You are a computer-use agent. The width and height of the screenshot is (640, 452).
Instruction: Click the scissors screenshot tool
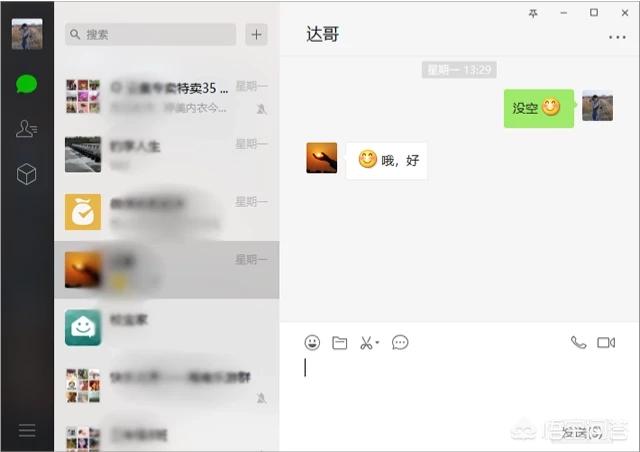(366, 343)
